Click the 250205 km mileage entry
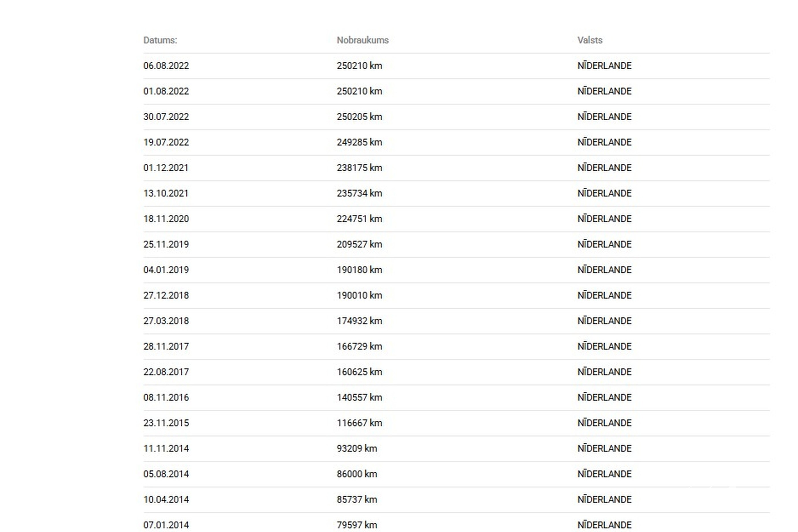This screenshot has height=532, width=798. (x=359, y=117)
